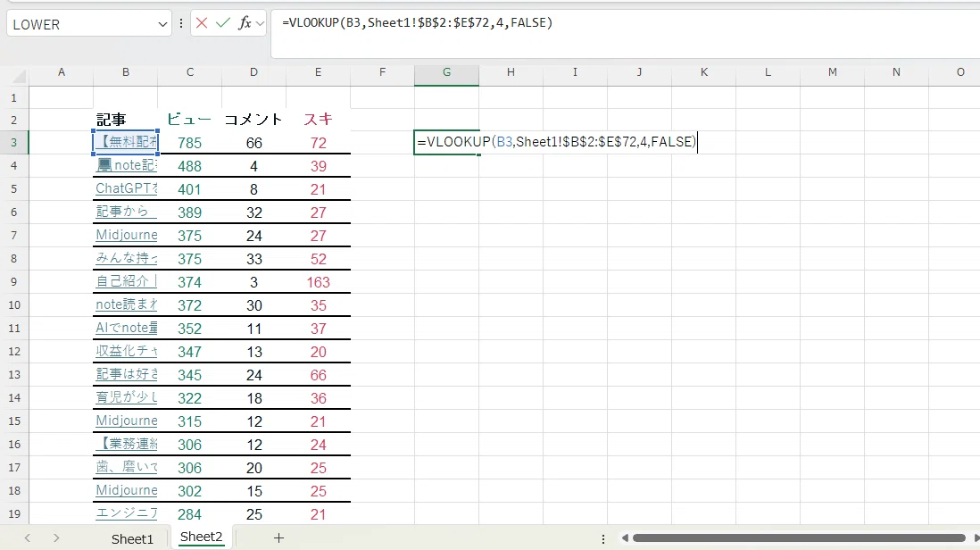Click スキ value 66 in row 13
Image resolution: width=980 pixels, height=550 pixels.
coord(318,375)
